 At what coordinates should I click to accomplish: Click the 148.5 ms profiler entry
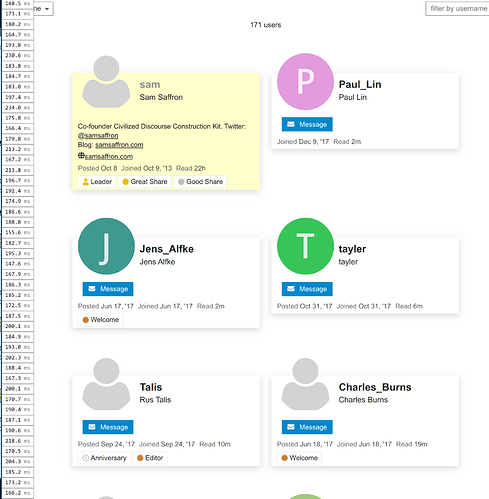click(x=18, y=4)
